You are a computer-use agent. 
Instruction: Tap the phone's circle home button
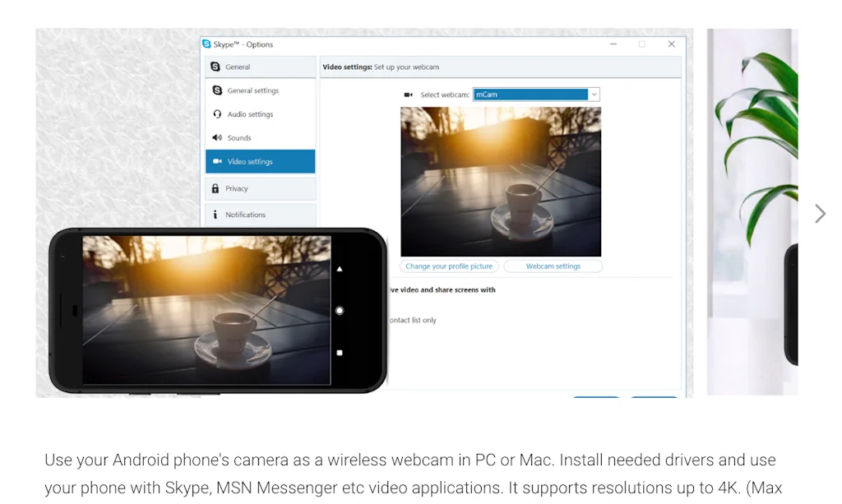[x=340, y=311]
